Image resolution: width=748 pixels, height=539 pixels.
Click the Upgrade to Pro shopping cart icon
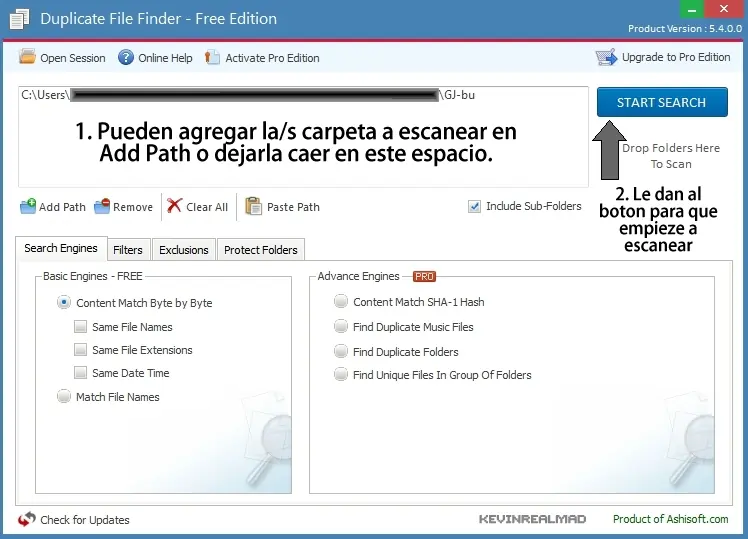point(606,57)
